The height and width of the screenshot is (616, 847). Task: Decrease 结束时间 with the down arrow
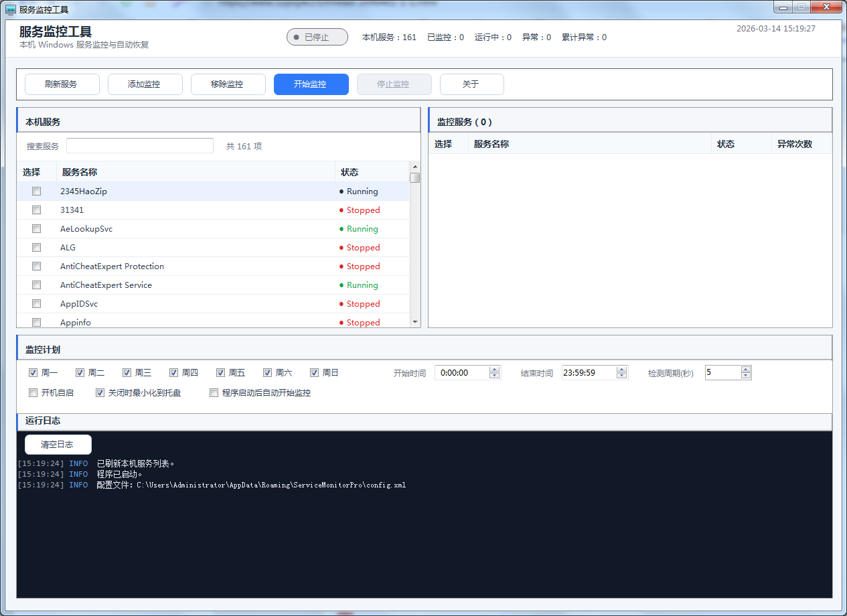click(x=622, y=376)
